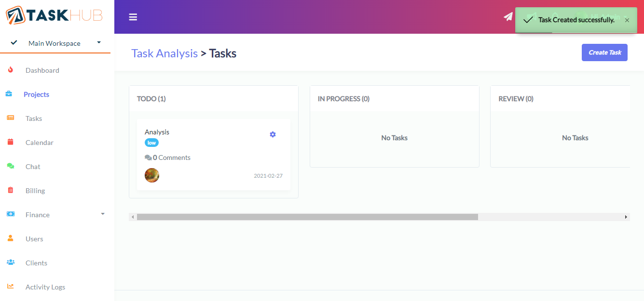Image resolution: width=644 pixels, height=301 pixels.
Task: Click the Billing clipboard icon
Action: click(11, 190)
